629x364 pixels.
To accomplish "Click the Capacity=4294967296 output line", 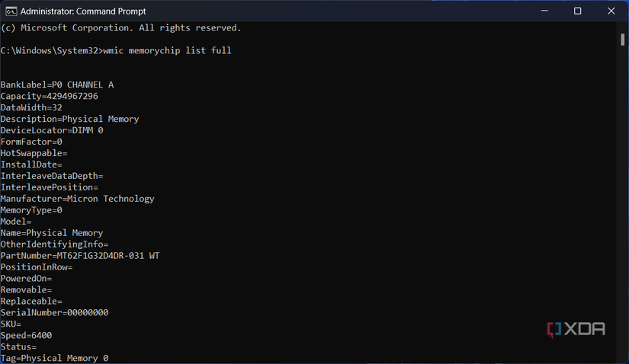I will [49, 96].
